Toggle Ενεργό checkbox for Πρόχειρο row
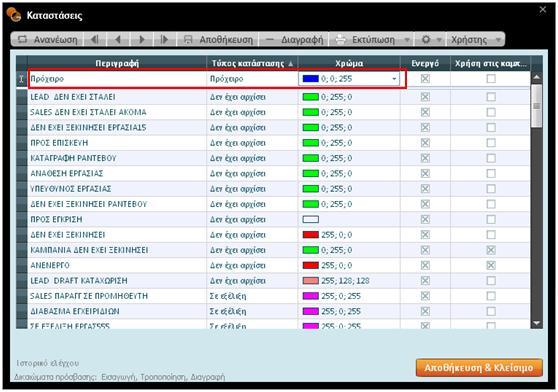The image size is (558, 392). (x=425, y=79)
